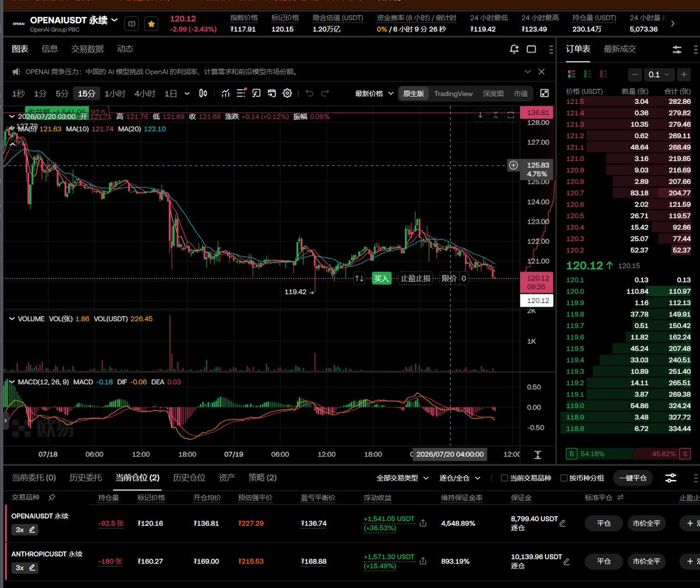Open the trading guide book icon
The height and width of the screenshot is (588, 700).
click(x=132, y=24)
